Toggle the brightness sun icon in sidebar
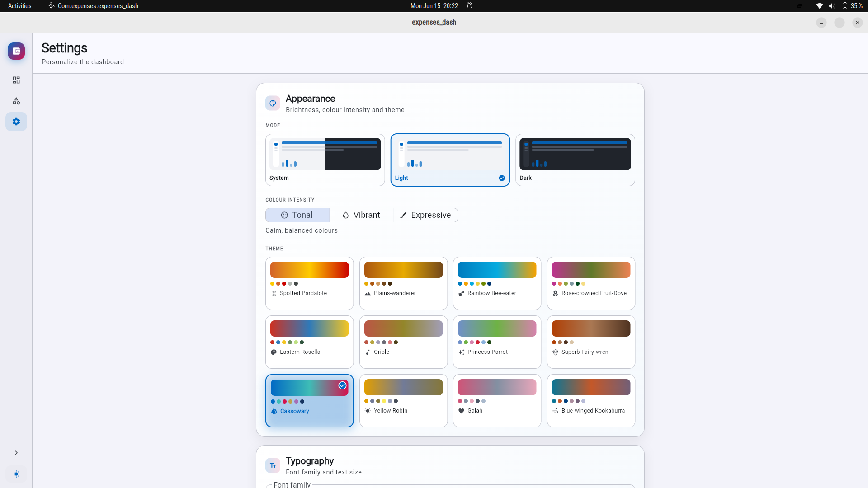This screenshot has width=868, height=488. [16, 474]
